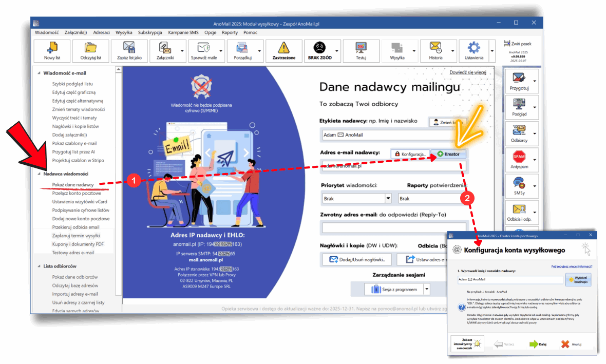Open the Priorytet wiadomości combo box

[357, 198]
